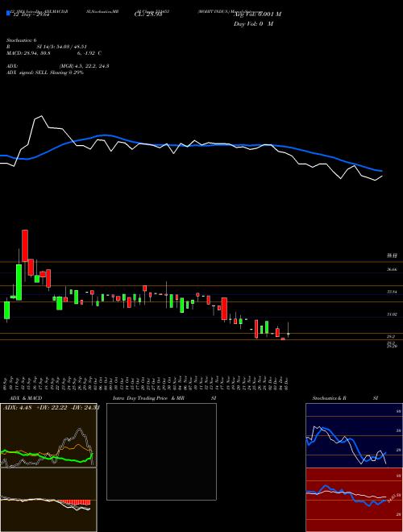Click the '12 Day' SMA value text
Screen dimensions: 403x532
pos(31,15)
